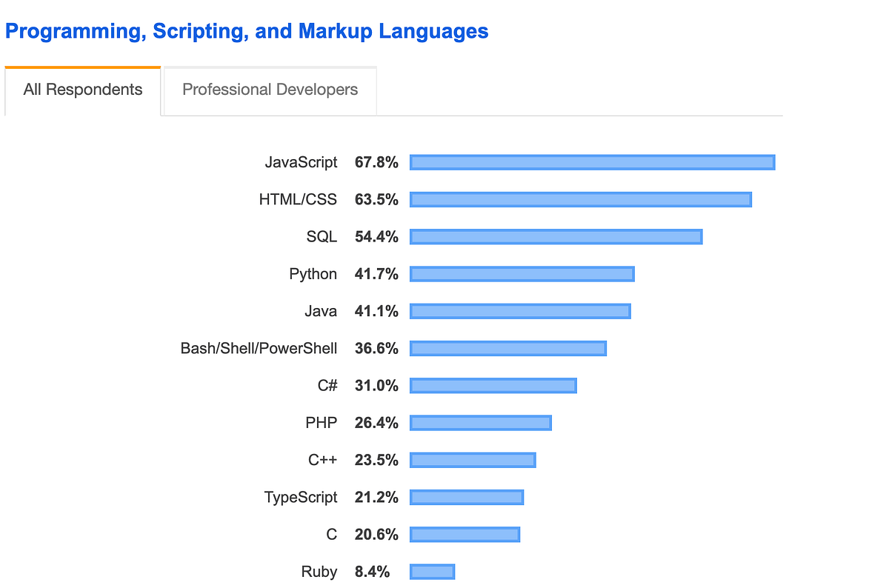889x588 pixels.
Task: Click the Ruby bar
Action: coord(433,571)
